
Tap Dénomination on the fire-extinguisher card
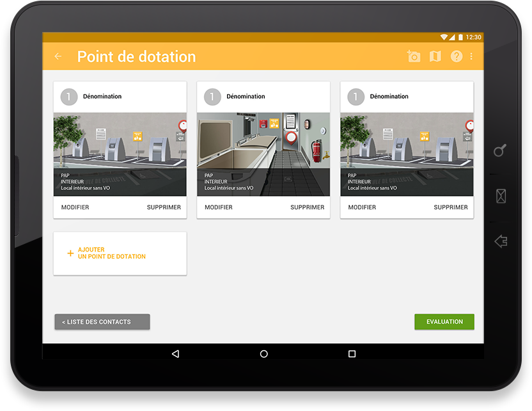pos(246,97)
